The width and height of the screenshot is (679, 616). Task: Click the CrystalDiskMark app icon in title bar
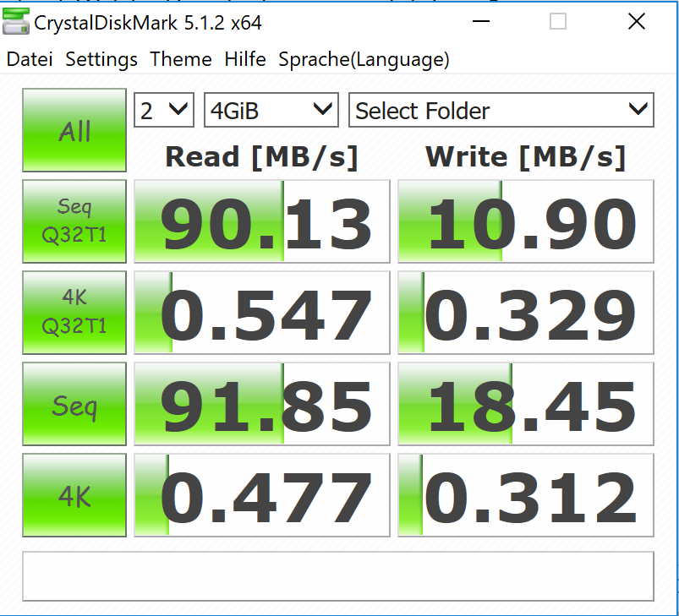(x=15, y=22)
